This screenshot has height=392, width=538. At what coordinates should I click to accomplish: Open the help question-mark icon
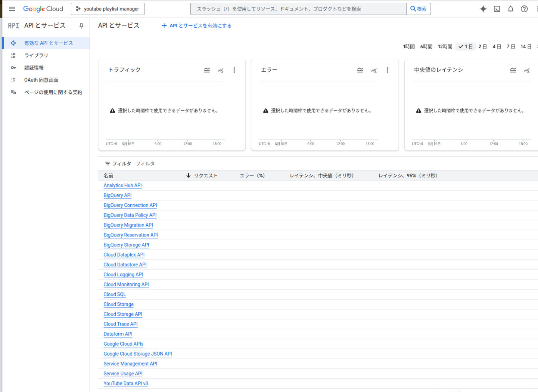[524, 9]
